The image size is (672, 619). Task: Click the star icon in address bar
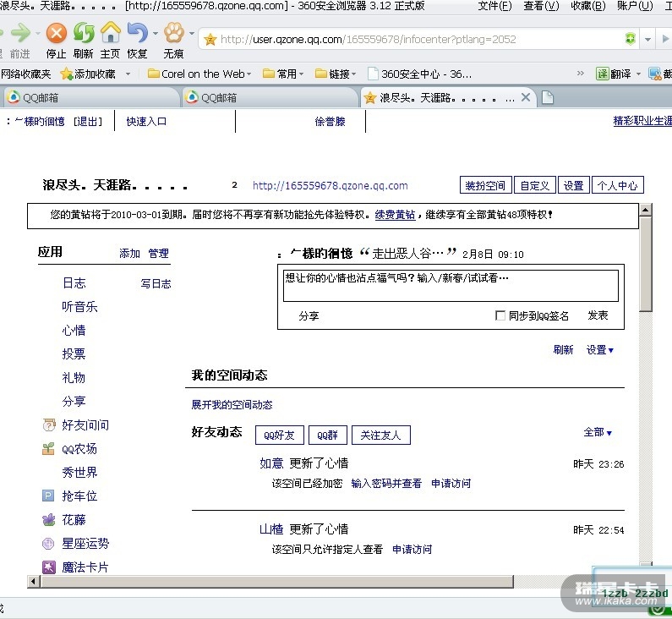click(x=210, y=40)
